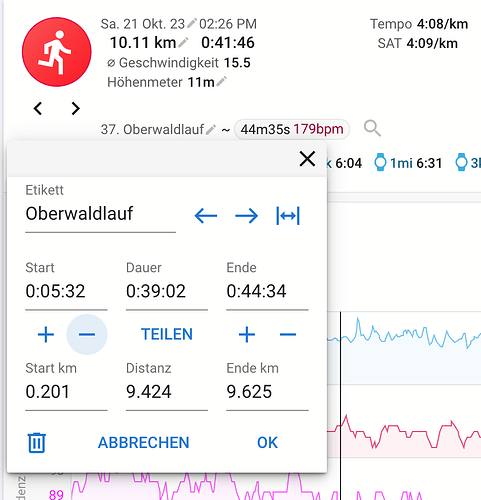Delete the interval with trash icon
This screenshot has width=481, height=500.
(x=36, y=443)
